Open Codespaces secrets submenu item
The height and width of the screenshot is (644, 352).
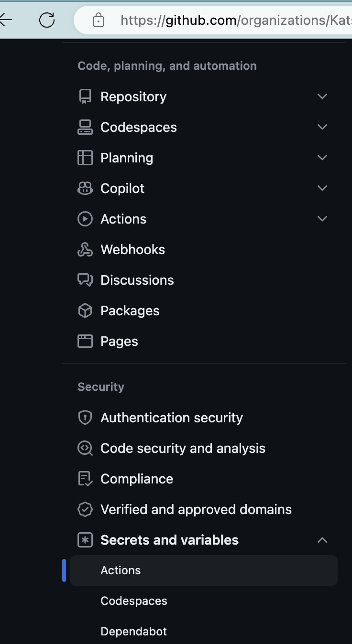click(134, 601)
